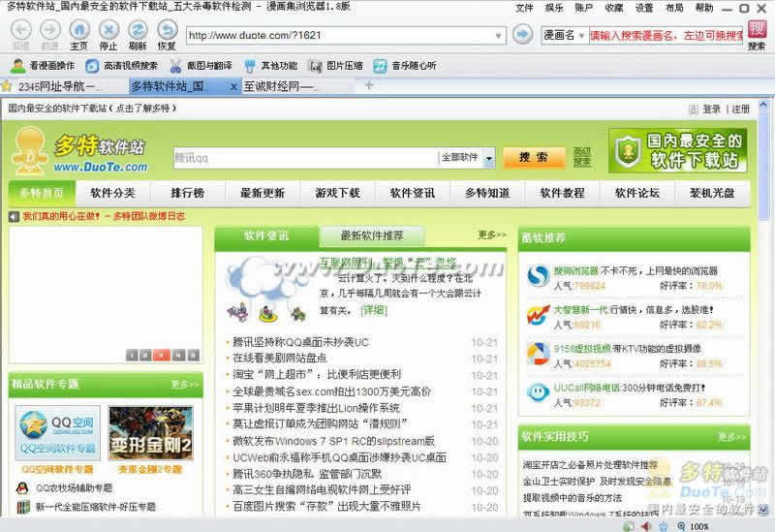Select the 最新软件推荐 panel tab
This screenshot has width=775, height=532.
[372, 235]
